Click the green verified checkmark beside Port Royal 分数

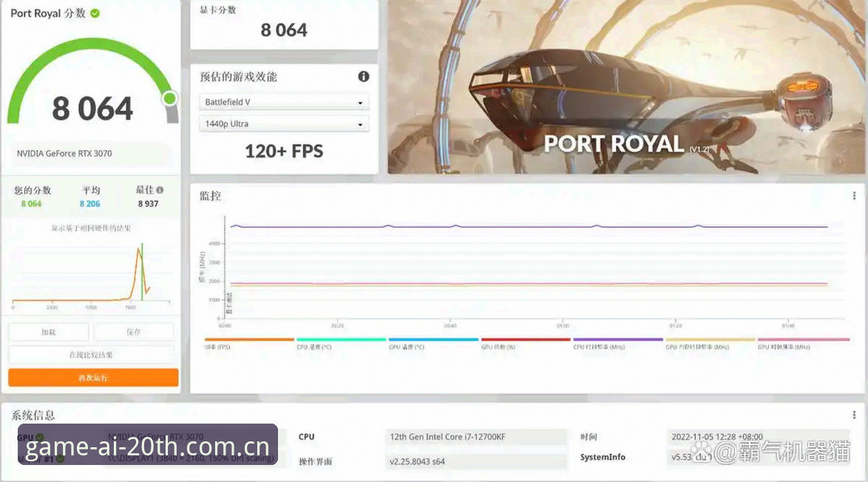click(95, 13)
